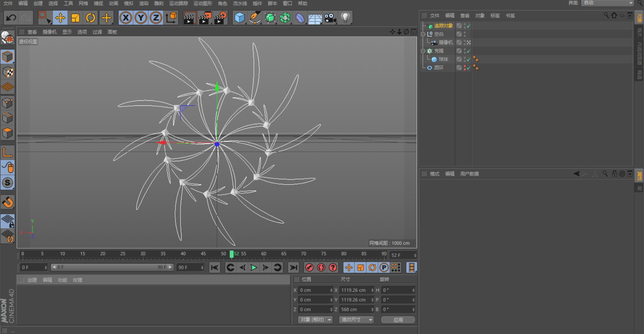644x334 pixels.
Task: Switch coordinate system icon
Action: (x=171, y=17)
